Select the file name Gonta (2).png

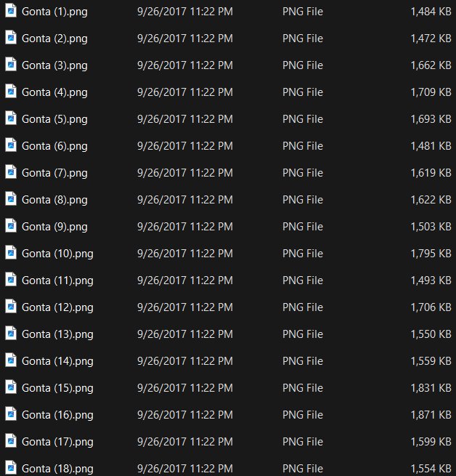pos(54,39)
